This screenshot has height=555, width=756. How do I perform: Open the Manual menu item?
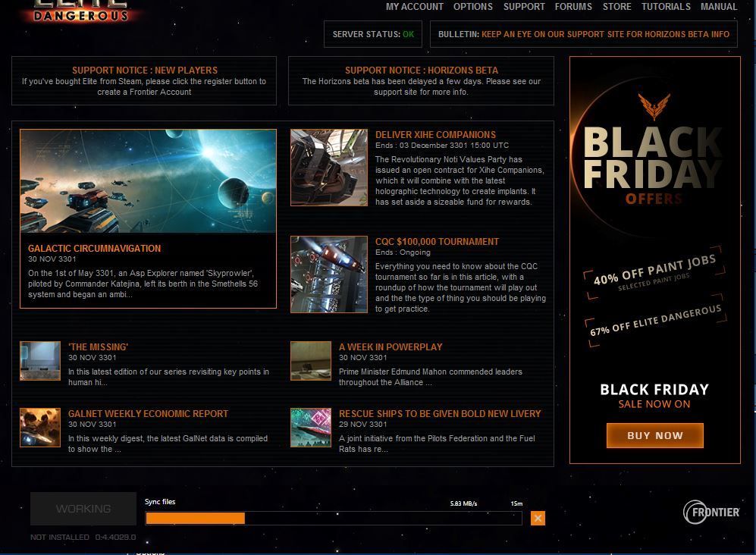(719, 7)
